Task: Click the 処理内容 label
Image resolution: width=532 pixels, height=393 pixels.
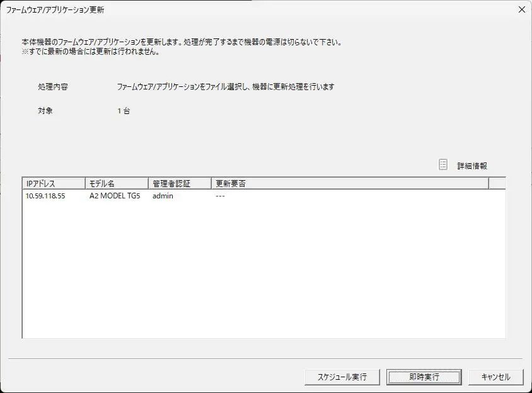Action: click(x=52, y=87)
